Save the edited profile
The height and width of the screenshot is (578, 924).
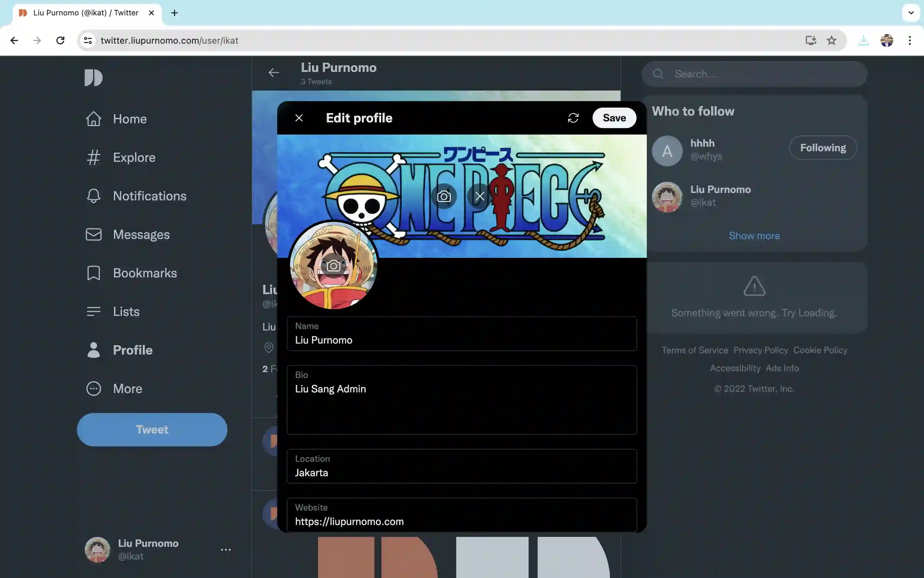[614, 118]
